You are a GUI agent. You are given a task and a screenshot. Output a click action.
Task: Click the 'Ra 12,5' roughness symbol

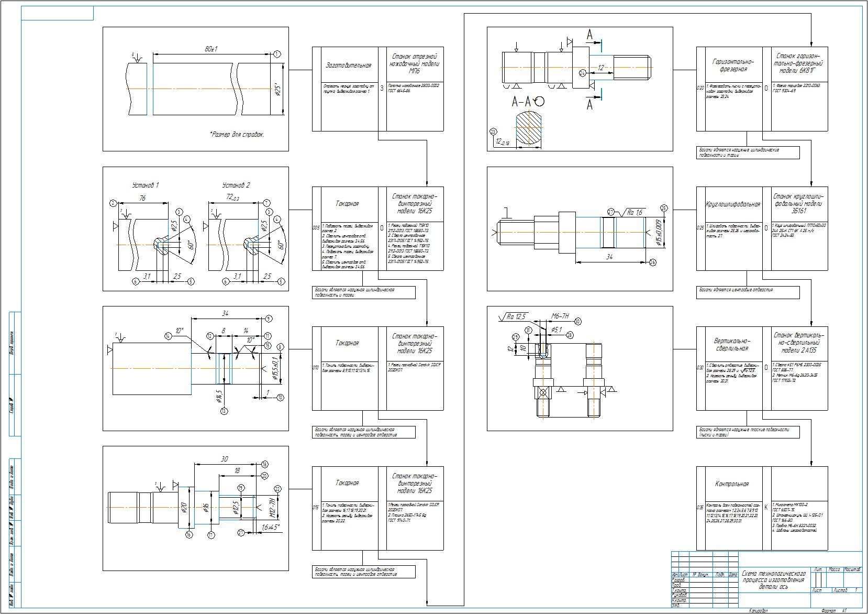514,316
